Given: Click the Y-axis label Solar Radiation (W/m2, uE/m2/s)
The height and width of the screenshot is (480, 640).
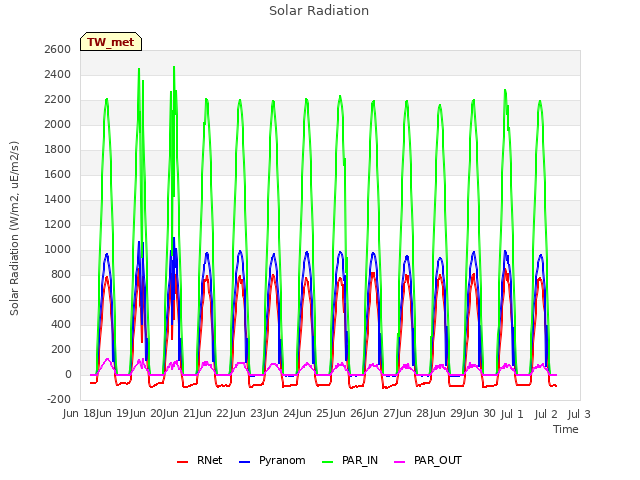Looking at the screenshot, I should 14,228.
